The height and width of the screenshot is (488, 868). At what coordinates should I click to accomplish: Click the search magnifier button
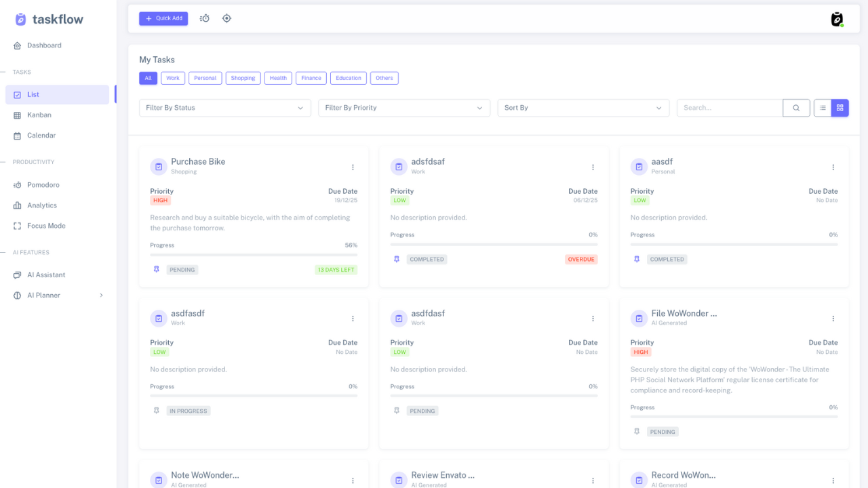pos(796,108)
